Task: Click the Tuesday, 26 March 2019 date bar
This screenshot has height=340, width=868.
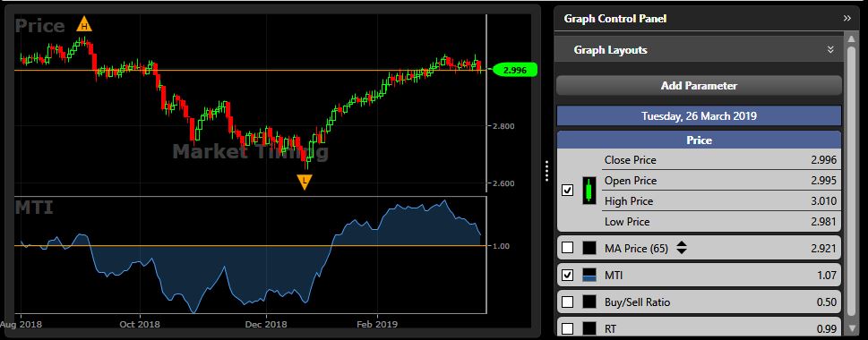Action: point(699,116)
